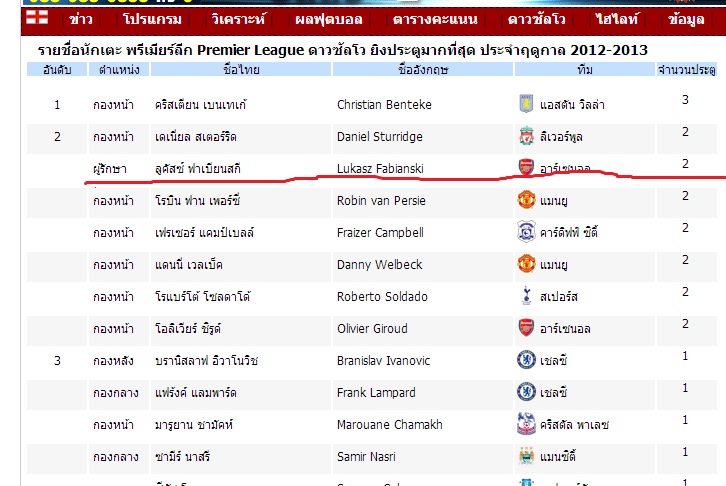726x486 pixels.
Task: Select the name Robin van Persie
Action: [x=381, y=200]
